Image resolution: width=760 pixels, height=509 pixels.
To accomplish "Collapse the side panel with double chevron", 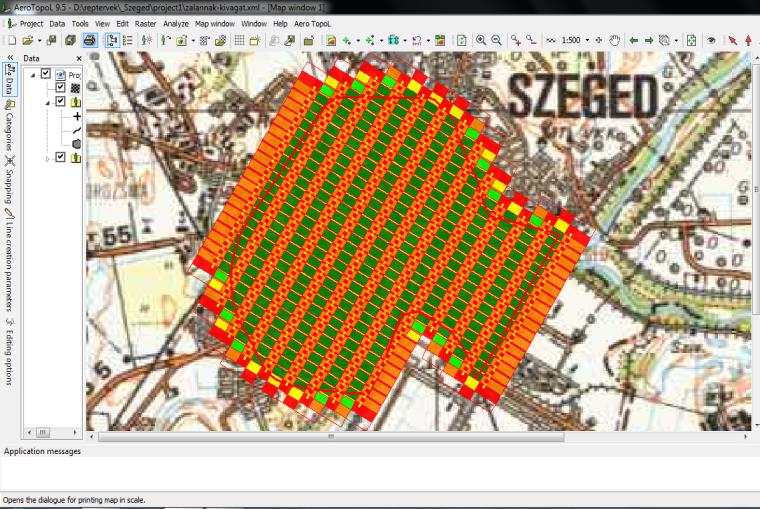I will pos(10,58).
